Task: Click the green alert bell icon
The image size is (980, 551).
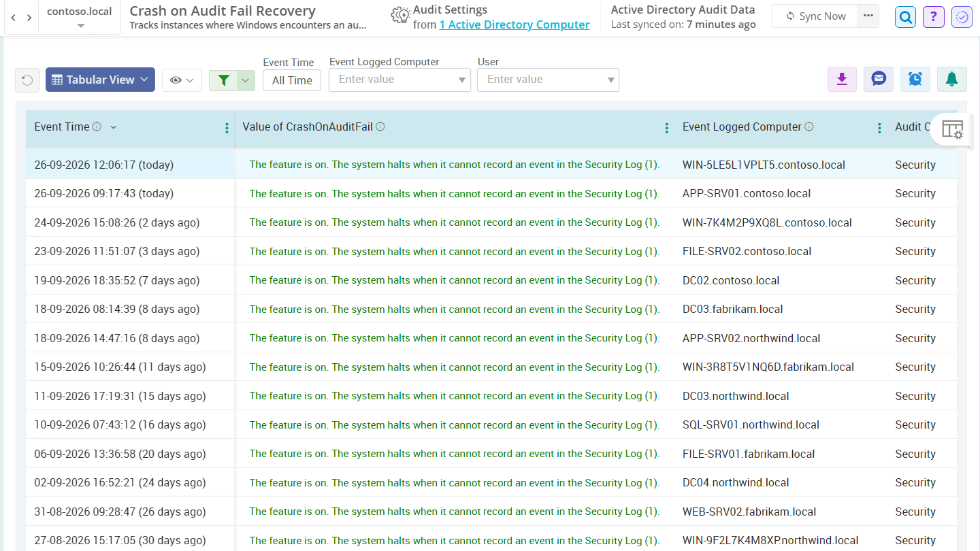Action: pos(952,80)
